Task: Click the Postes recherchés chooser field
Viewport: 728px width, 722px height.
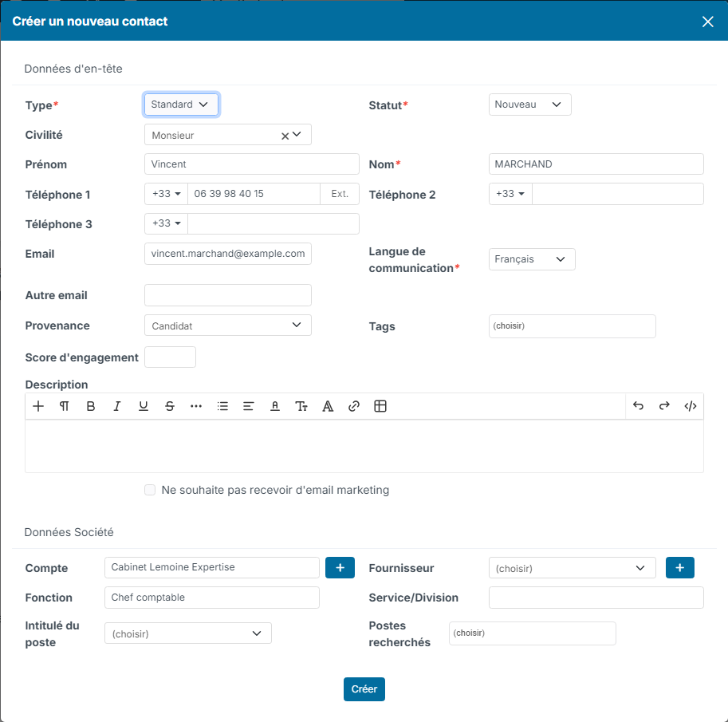Action: 532,633
